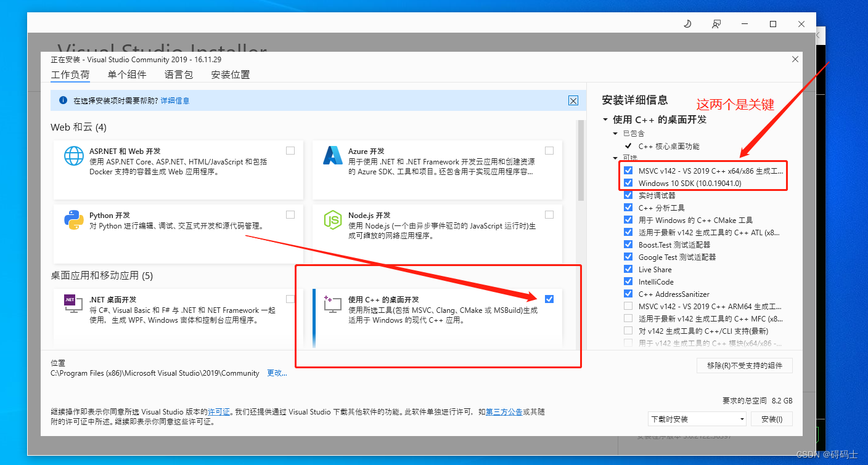
Task: Uncheck 使用 C++ 的桌面开发 workload
Action: click(x=549, y=299)
